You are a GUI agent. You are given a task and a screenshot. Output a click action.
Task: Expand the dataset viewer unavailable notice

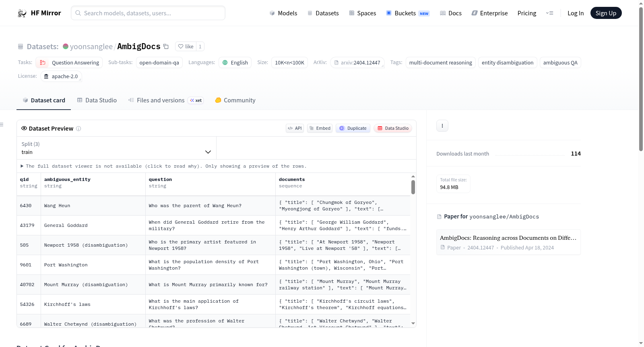click(x=163, y=166)
